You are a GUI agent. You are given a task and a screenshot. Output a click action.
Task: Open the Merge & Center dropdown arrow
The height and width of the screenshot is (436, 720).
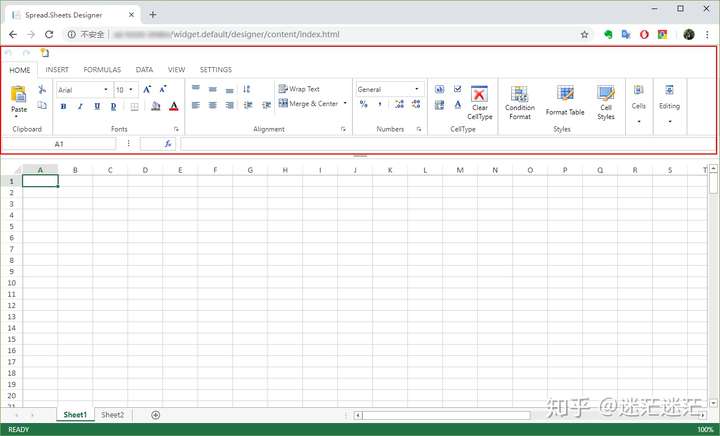pos(345,103)
